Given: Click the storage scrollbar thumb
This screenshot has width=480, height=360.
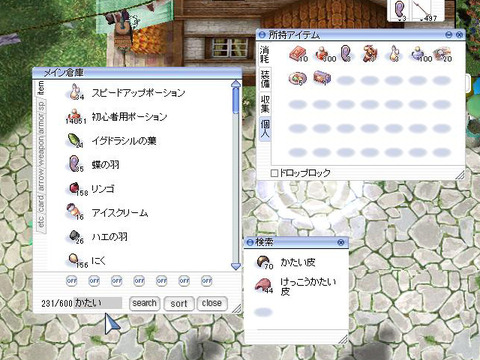Looking at the screenshot, I should [236, 101].
